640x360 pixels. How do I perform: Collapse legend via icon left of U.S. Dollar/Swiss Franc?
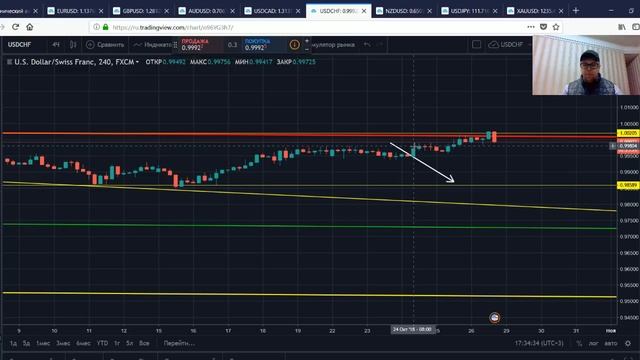point(9,62)
